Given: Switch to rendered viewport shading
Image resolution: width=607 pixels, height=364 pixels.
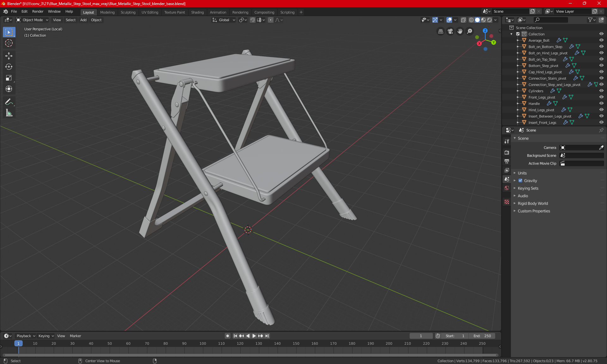Looking at the screenshot, I should 489,20.
